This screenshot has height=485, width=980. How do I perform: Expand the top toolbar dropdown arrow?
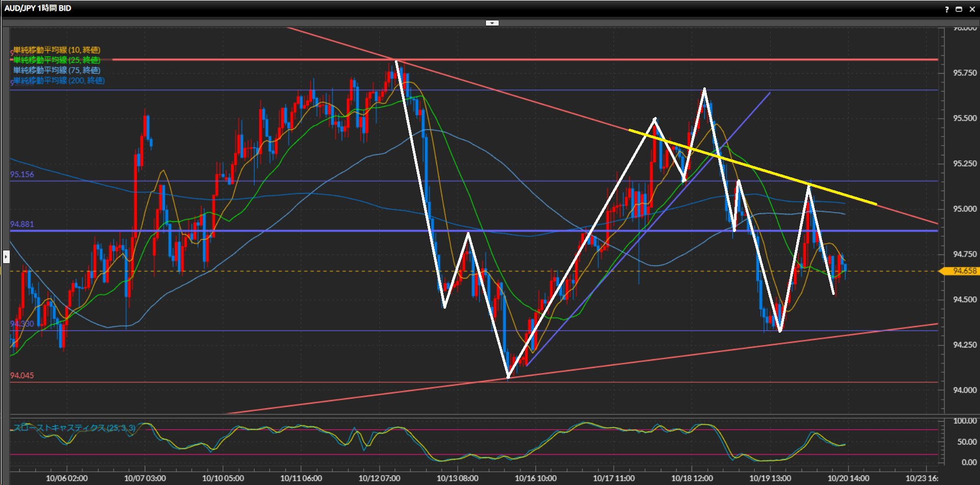click(x=492, y=23)
